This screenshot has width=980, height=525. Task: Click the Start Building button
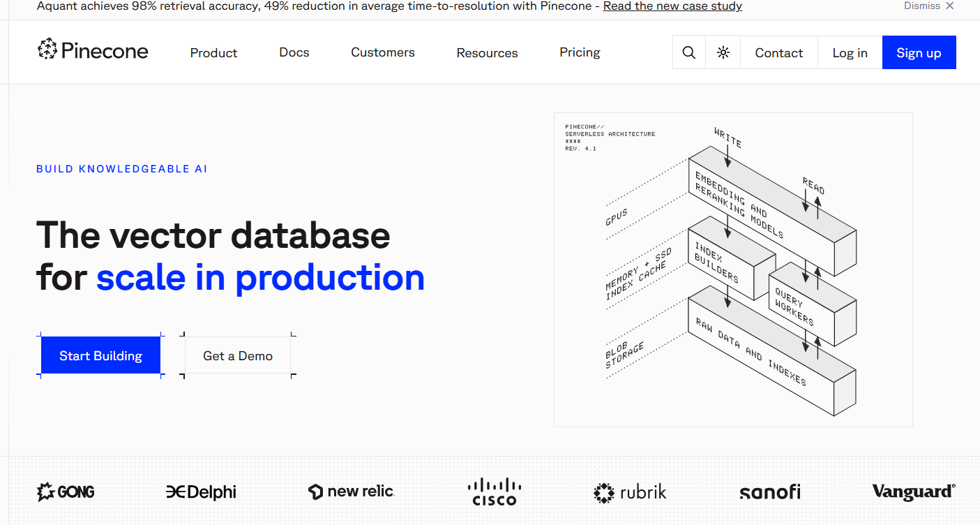pyautogui.click(x=100, y=355)
